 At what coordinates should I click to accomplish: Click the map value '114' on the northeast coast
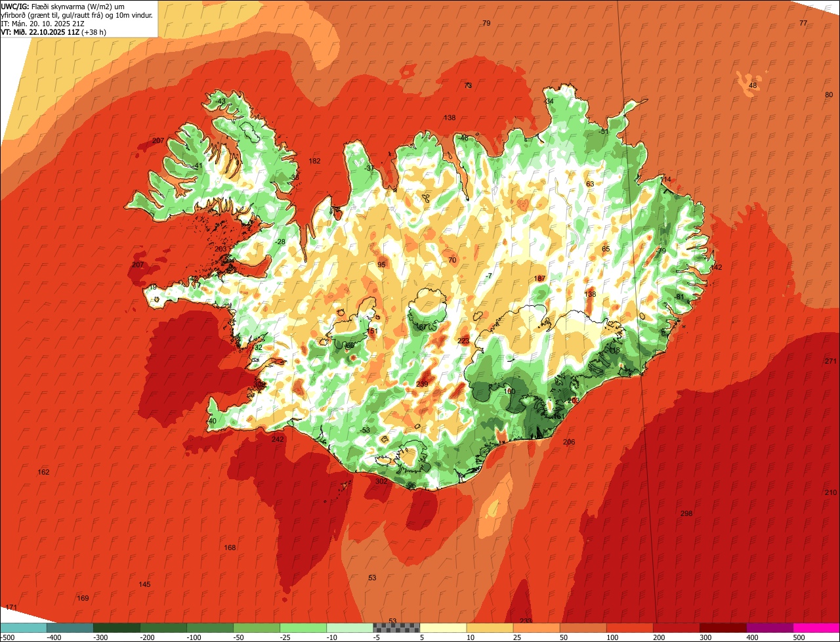pyautogui.click(x=666, y=179)
